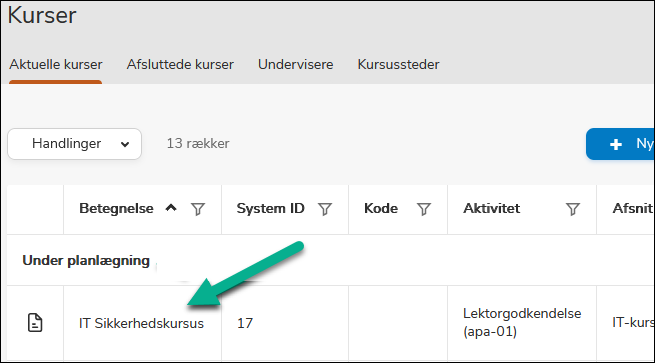
Task: Open the Handlinger dropdown menu
Action: 74,144
